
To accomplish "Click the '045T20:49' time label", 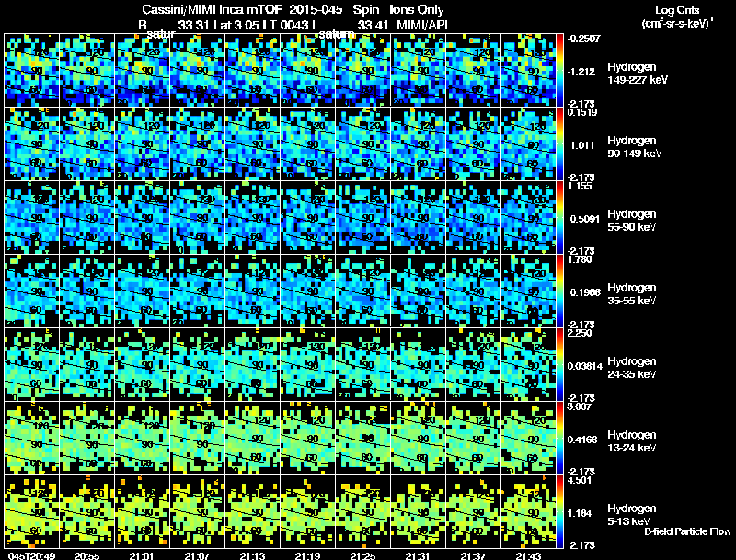I will click(x=32, y=555).
